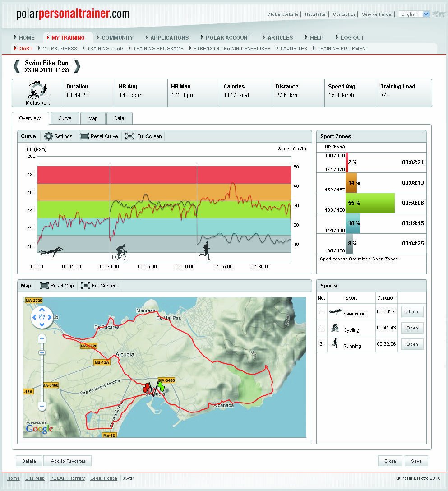This screenshot has width=448, height=491.
Task: Click the Reset Curve icon
Action: coord(84,136)
